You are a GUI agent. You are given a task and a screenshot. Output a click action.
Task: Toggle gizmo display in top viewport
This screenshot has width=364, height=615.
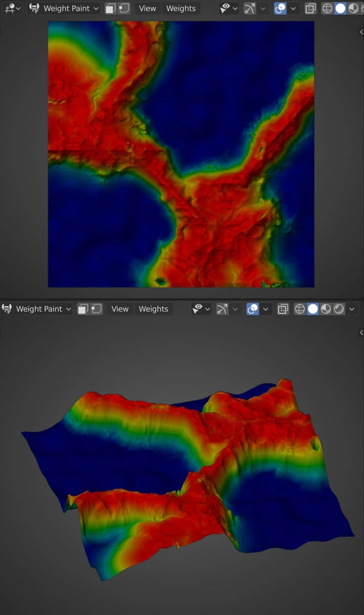point(250,8)
